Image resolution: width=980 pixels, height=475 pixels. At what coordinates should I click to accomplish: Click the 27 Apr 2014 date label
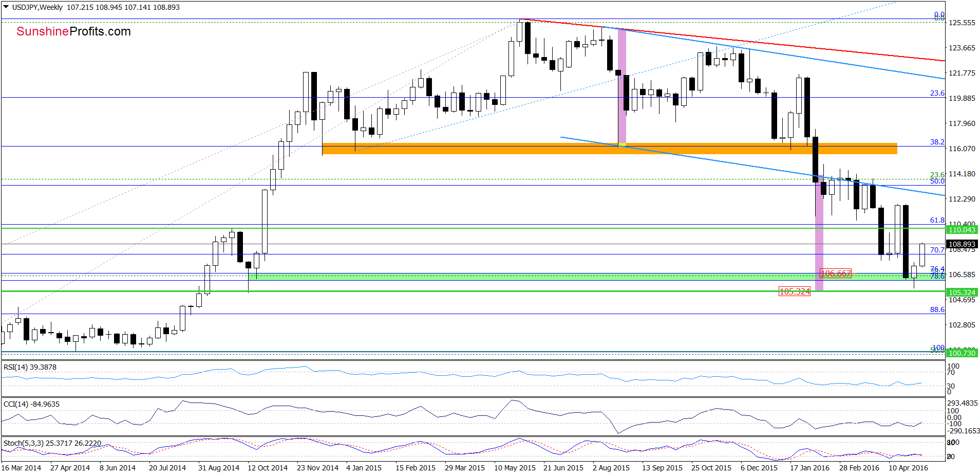click(70, 468)
